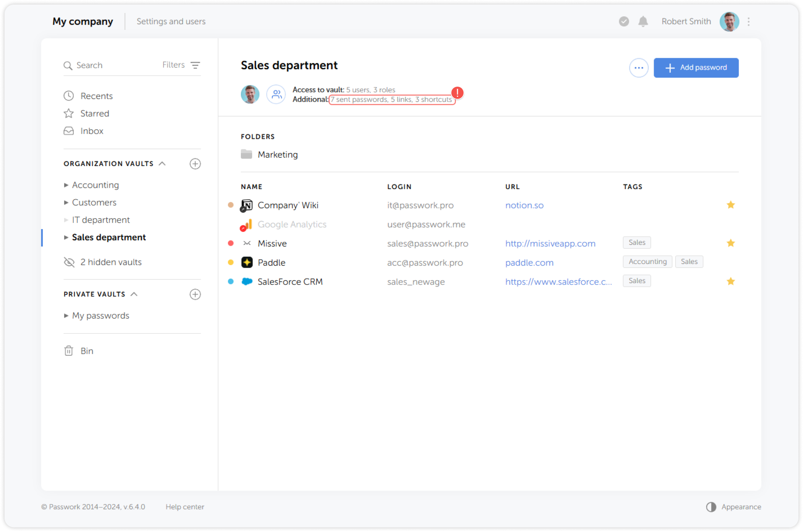The width and height of the screenshot is (803, 532).
Task: Click the SalesForce CRM cloud icon
Action: point(247,281)
